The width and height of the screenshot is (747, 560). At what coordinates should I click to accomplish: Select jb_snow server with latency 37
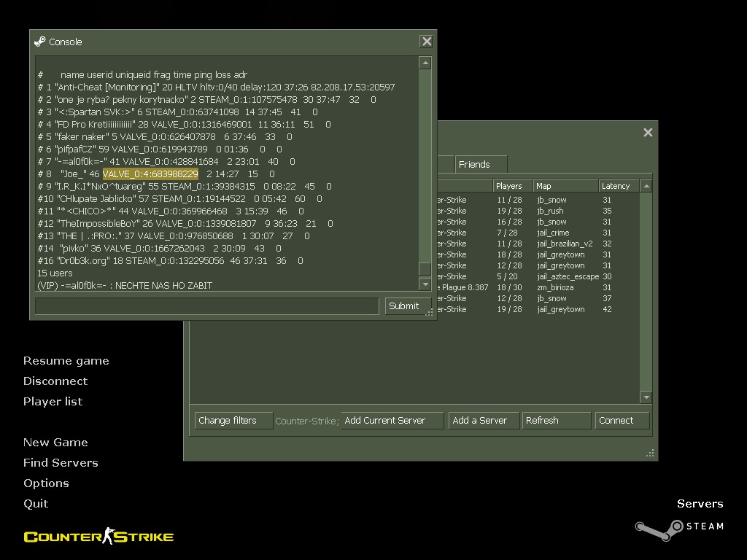tap(538, 298)
